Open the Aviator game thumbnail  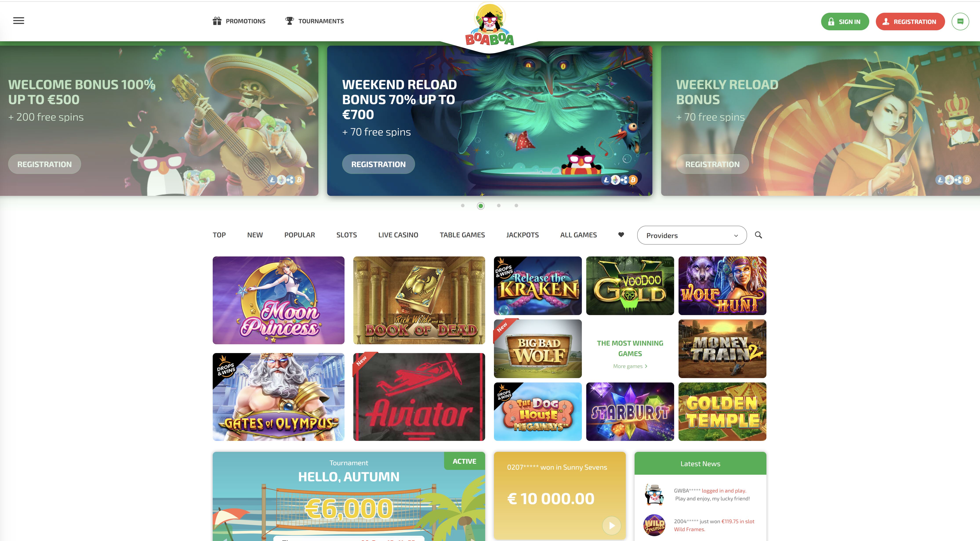tap(419, 397)
